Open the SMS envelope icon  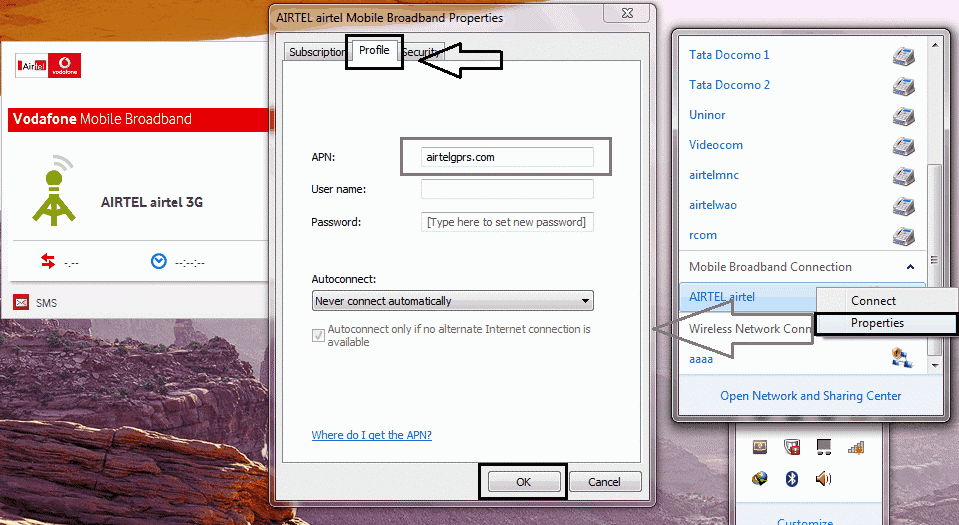pyautogui.click(x=21, y=302)
